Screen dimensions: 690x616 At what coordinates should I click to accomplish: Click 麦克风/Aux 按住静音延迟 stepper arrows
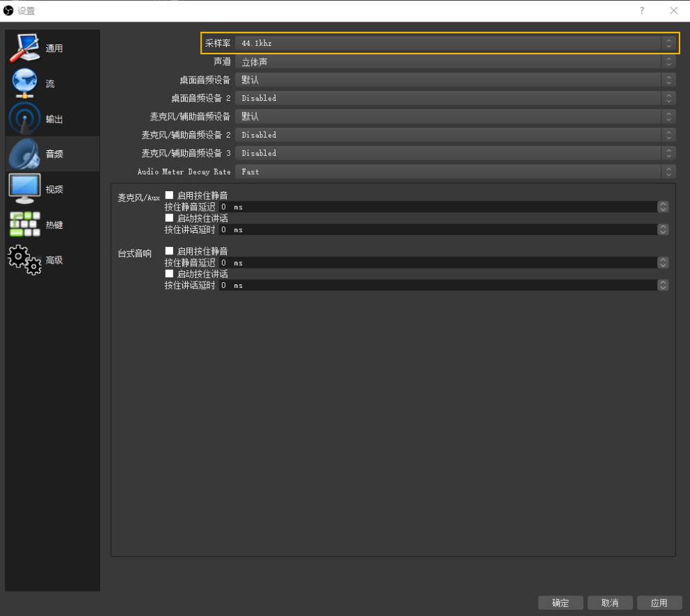coord(663,206)
